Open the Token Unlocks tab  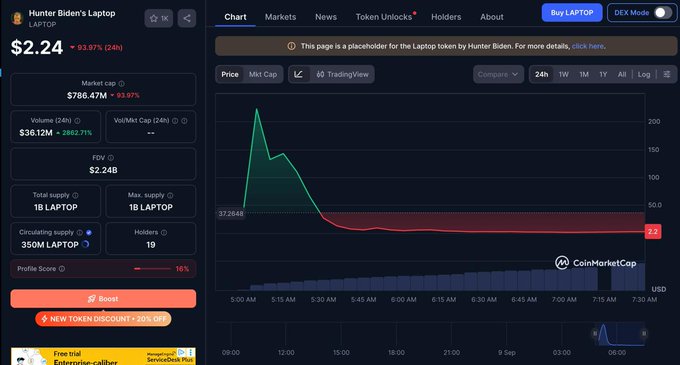(384, 17)
